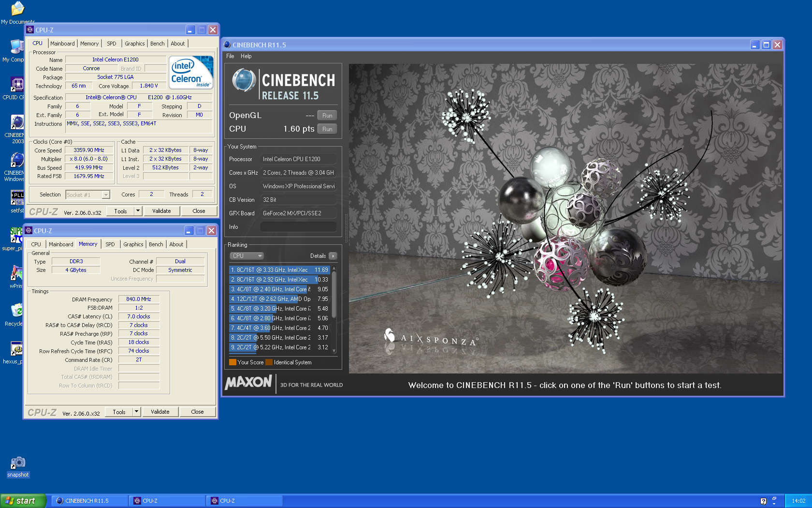Viewport: 812px width, 508px height.
Task: Click help icon in system tray
Action: (x=763, y=501)
